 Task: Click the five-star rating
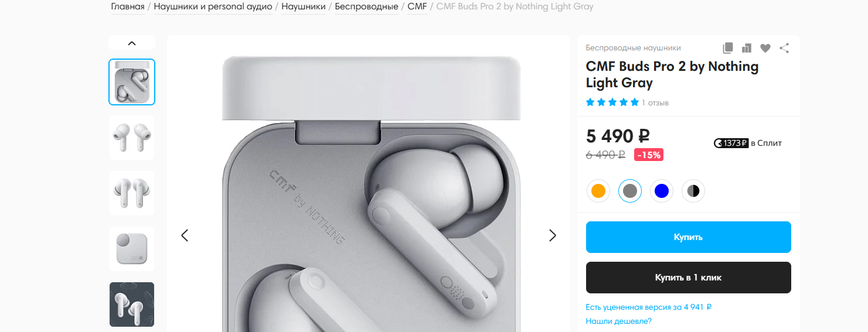[612, 102]
